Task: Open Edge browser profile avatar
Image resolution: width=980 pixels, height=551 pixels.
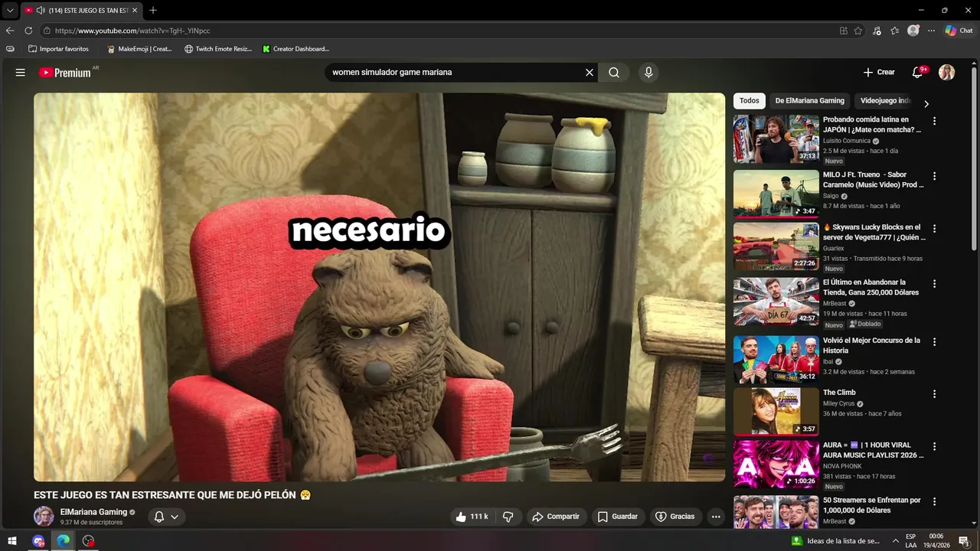Action: click(x=913, y=31)
